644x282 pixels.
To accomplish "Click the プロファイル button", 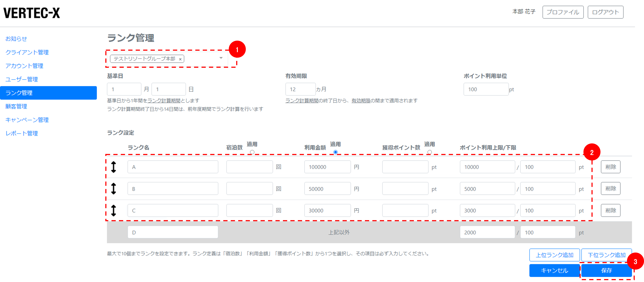I will pos(563,12).
